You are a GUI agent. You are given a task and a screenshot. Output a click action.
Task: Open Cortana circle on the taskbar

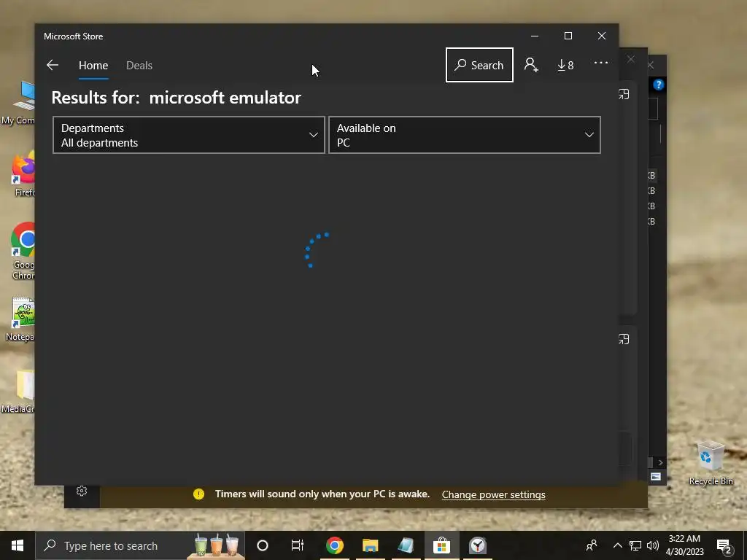[x=263, y=545]
